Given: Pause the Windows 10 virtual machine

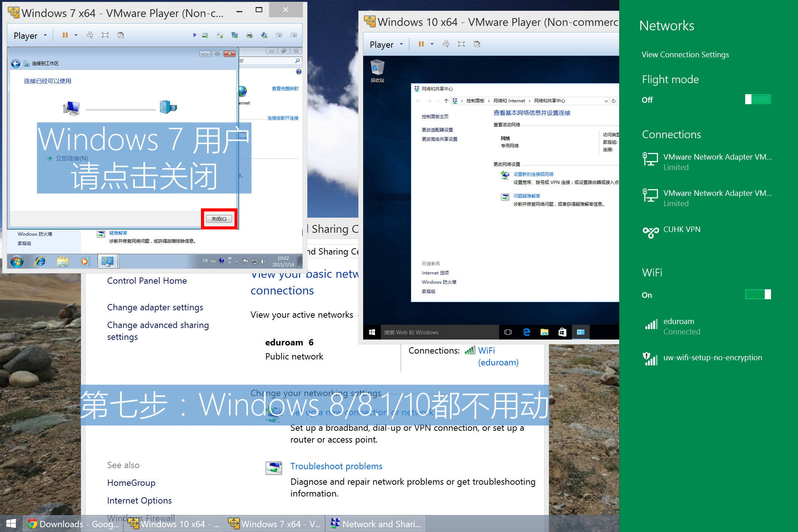Looking at the screenshot, I should tap(421, 44).
